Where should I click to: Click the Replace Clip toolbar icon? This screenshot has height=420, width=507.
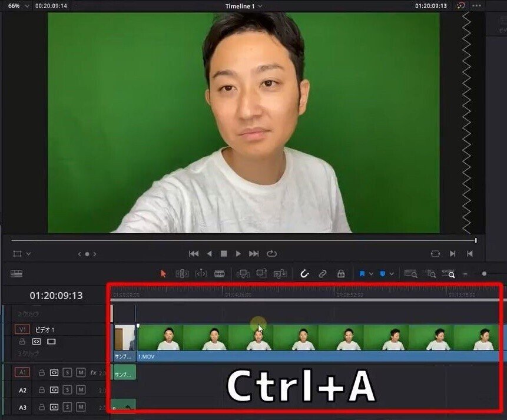point(280,274)
